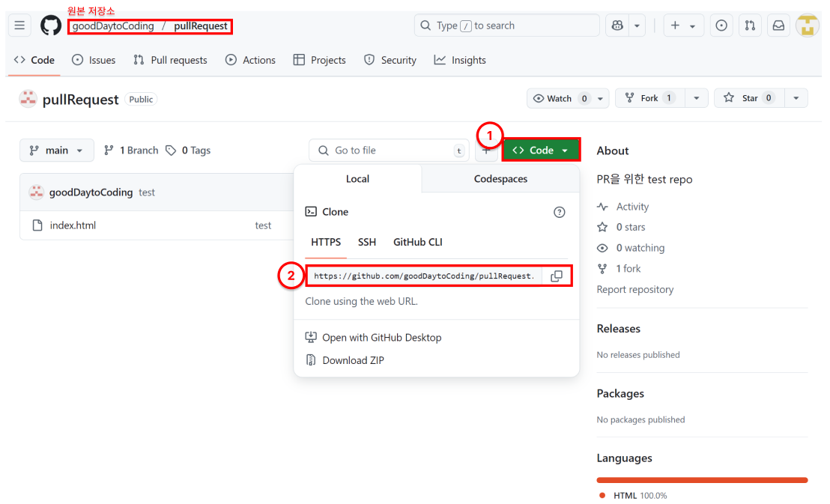
Task: Click Report repository
Action: coord(635,290)
